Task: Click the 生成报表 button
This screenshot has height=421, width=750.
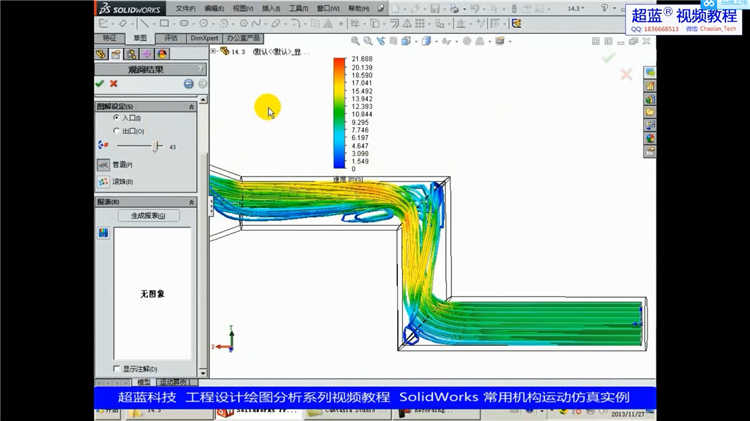Action: (148, 216)
